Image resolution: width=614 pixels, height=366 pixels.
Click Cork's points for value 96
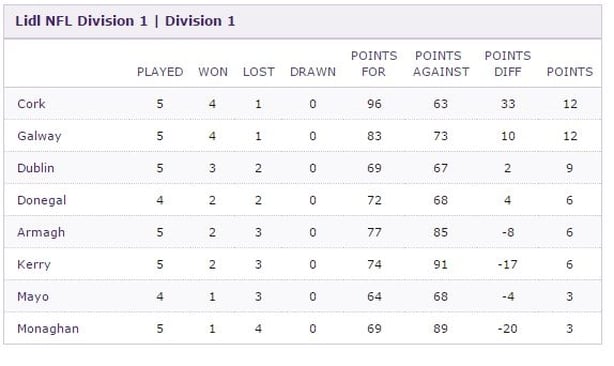tap(374, 104)
